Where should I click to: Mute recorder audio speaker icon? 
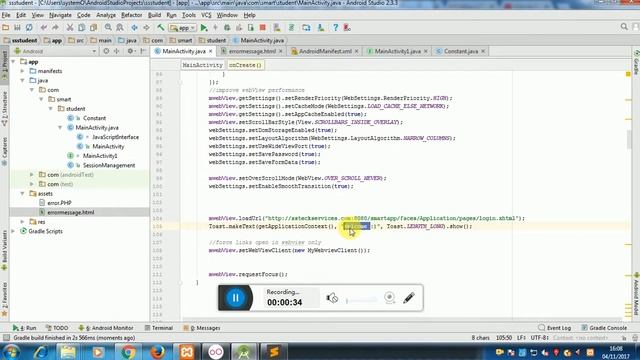point(332,298)
